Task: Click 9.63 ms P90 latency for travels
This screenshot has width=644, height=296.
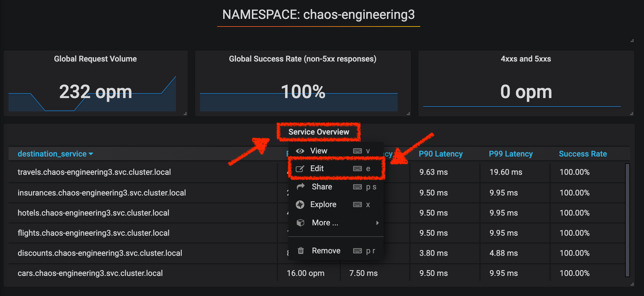Action: pos(434,172)
